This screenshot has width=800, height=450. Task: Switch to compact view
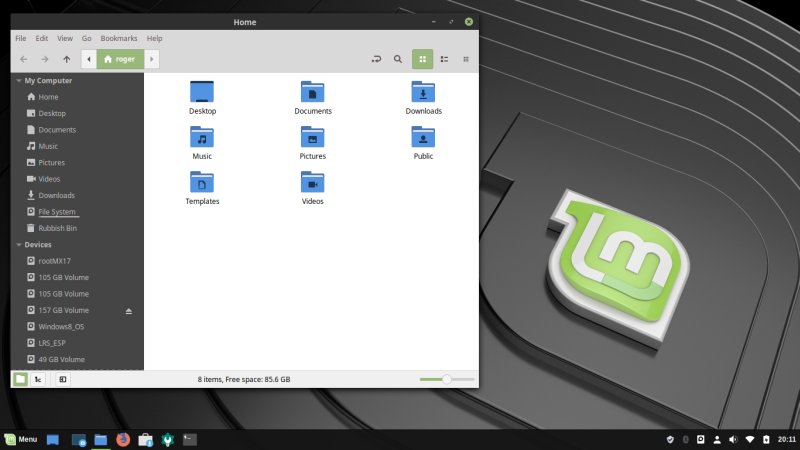(466, 59)
